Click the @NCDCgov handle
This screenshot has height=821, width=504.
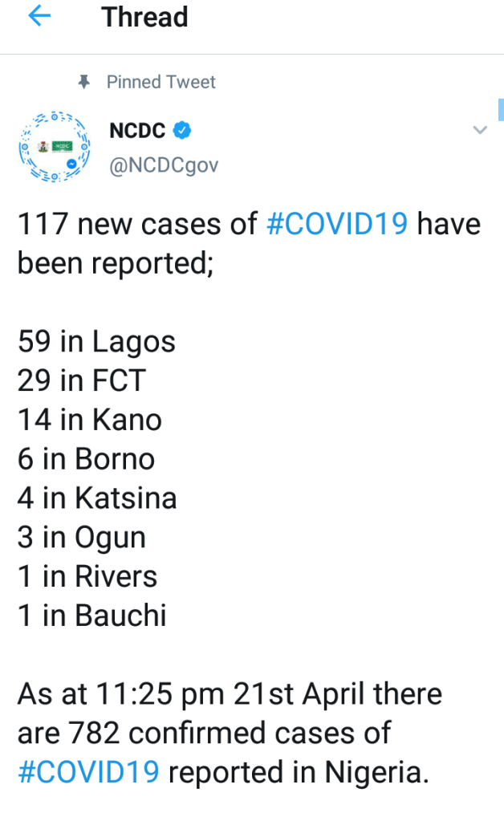click(163, 165)
